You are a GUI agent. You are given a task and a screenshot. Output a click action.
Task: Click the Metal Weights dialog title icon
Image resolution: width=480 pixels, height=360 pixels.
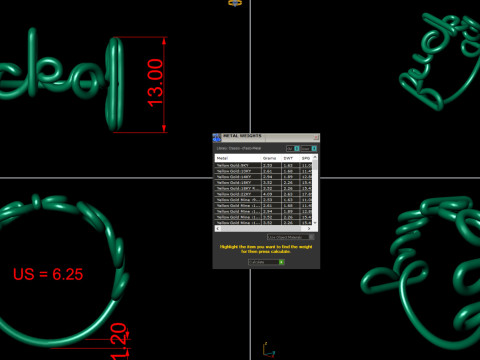click(x=217, y=137)
